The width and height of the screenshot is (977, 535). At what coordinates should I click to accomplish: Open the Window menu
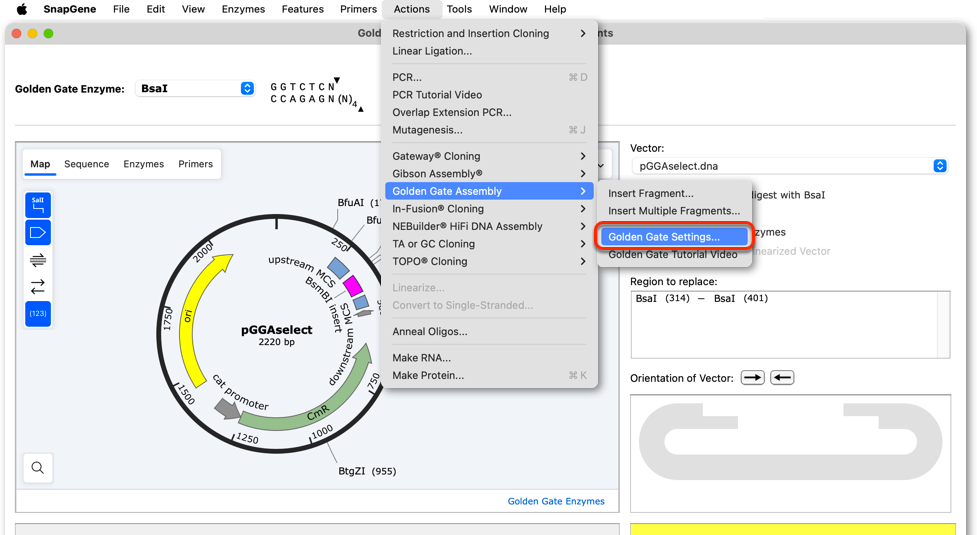508,9
